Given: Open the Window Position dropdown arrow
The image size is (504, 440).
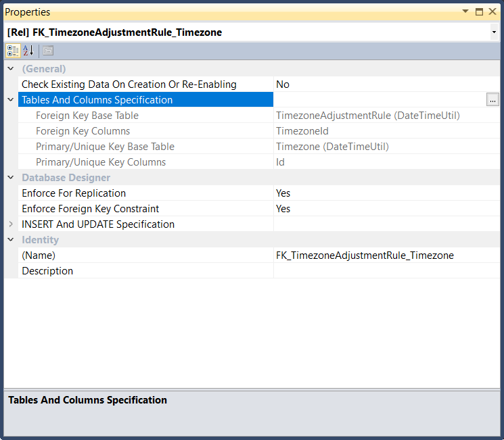Looking at the screenshot, I should pyautogui.click(x=465, y=11).
